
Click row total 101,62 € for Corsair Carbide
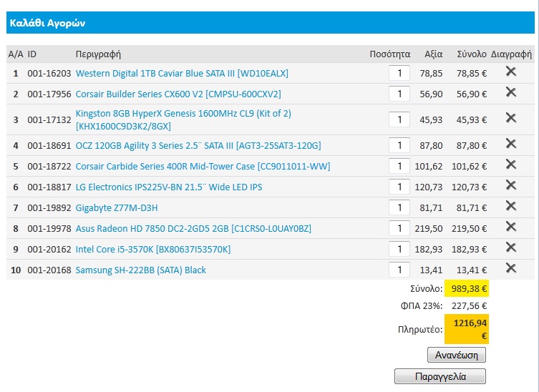469,166
